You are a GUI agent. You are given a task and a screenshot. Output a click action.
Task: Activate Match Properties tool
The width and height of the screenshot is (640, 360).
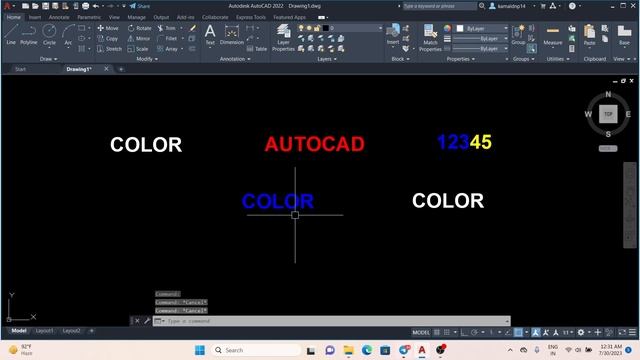pos(430,38)
